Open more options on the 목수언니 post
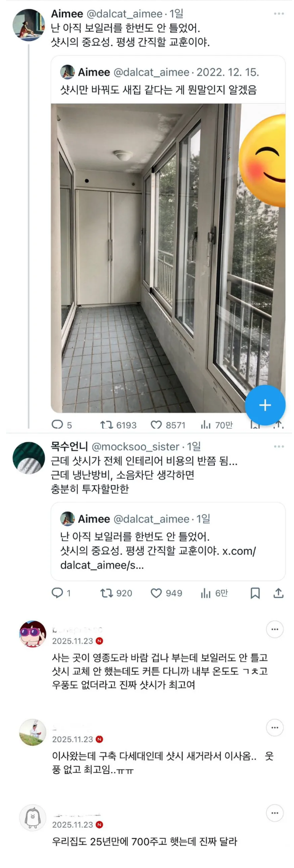This screenshot has height=868, width=294. point(279,446)
